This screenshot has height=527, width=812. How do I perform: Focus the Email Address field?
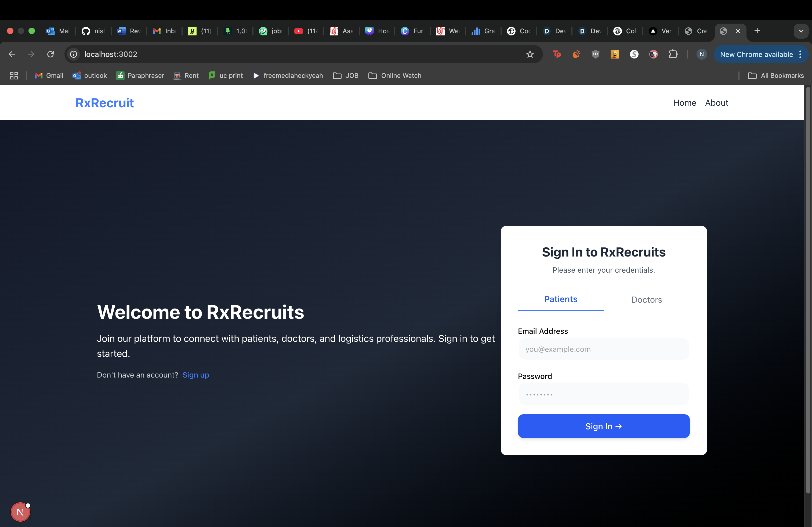click(x=603, y=349)
